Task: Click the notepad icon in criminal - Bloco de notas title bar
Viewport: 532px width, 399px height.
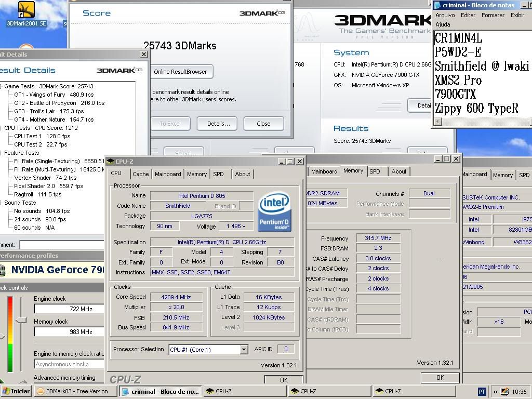Action: click(x=437, y=5)
